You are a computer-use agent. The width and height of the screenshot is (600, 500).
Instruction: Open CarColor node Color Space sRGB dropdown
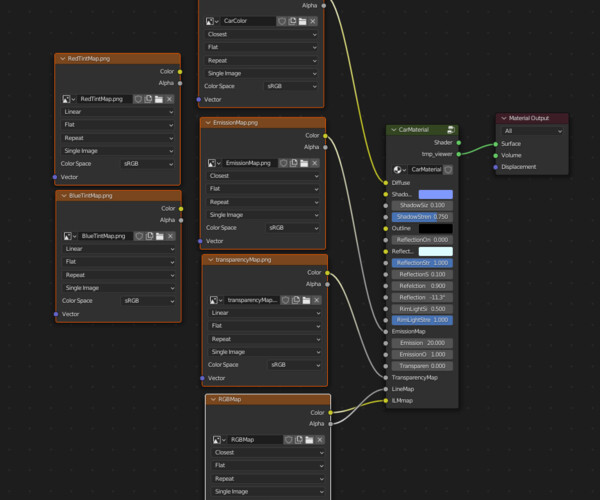point(292,86)
